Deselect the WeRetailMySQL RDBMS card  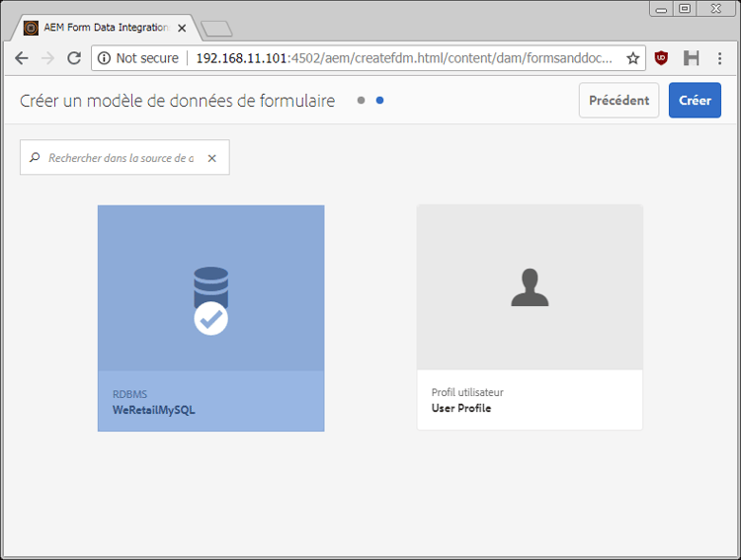click(210, 318)
